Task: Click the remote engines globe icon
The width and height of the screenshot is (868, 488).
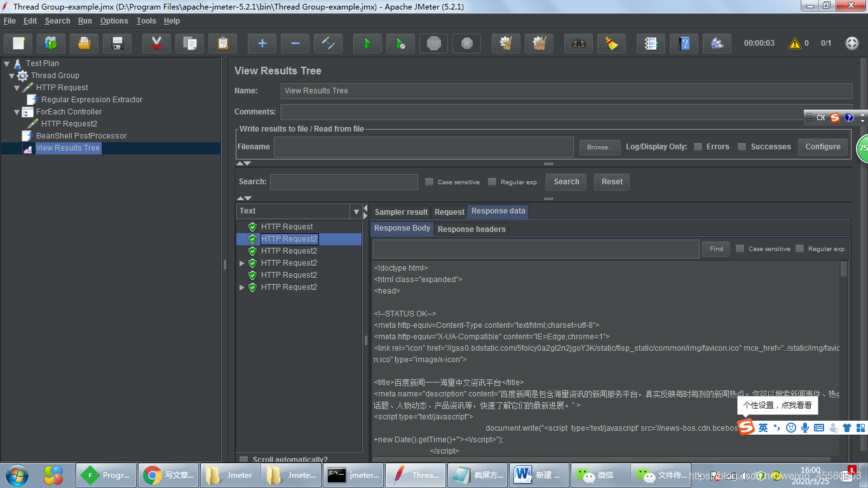Action: (852, 43)
